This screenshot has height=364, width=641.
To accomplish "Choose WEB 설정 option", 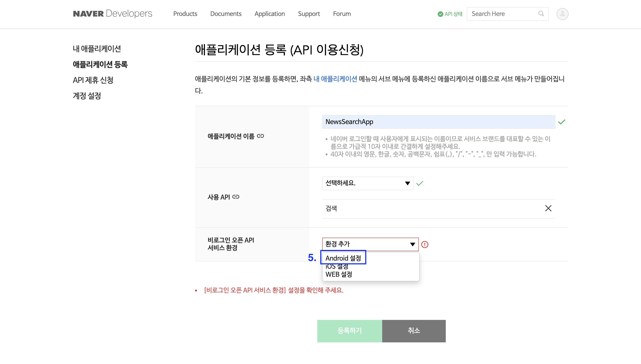I will click(x=339, y=274).
